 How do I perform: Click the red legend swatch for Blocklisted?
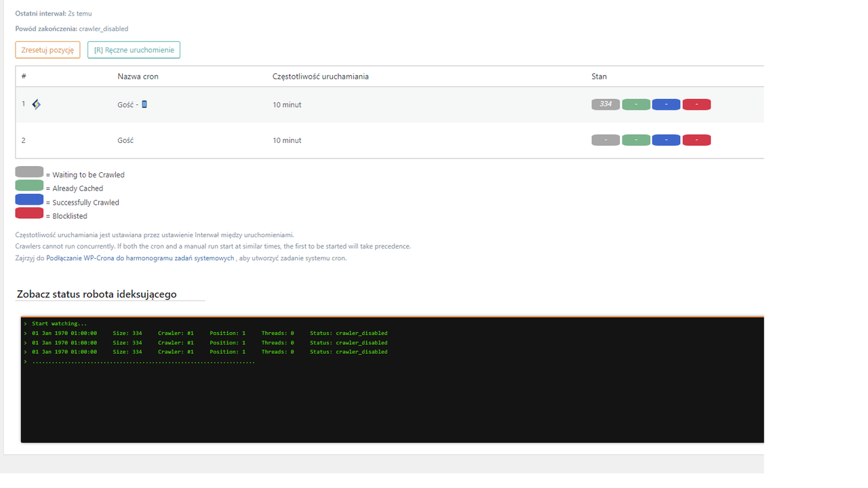tap(29, 213)
